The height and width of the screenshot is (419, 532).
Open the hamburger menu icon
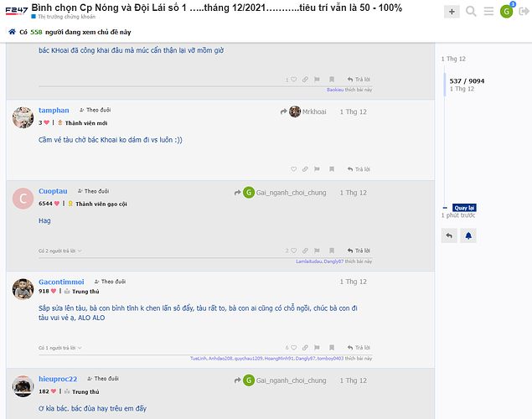(488, 12)
